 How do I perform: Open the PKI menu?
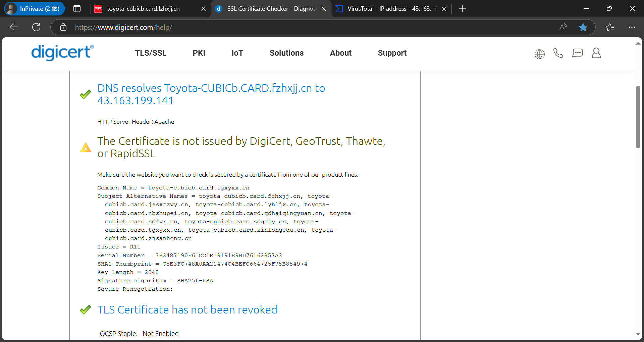pyautogui.click(x=199, y=53)
